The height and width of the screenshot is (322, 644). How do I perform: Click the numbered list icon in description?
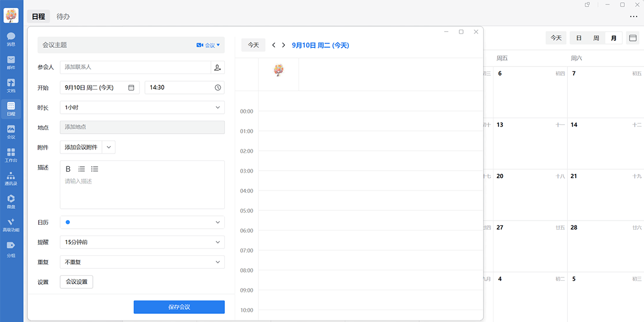click(x=82, y=169)
